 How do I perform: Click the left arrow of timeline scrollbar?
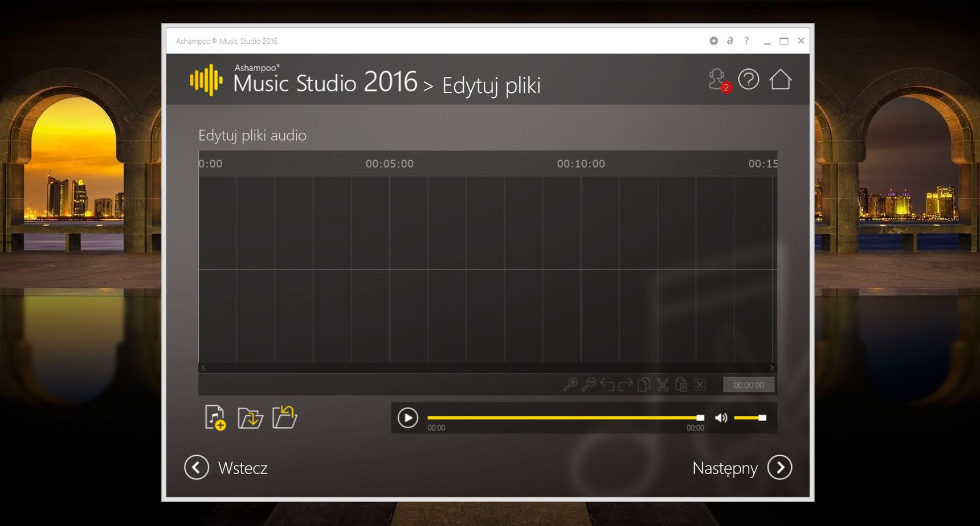(203, 368)
